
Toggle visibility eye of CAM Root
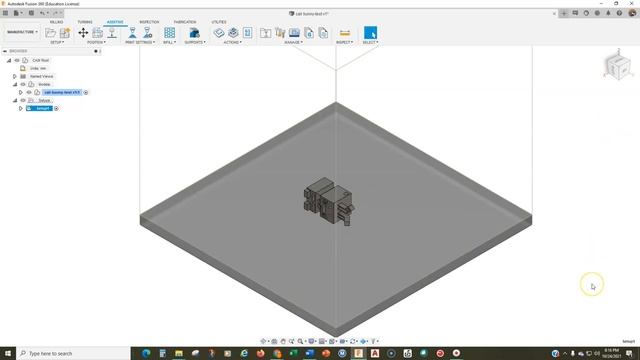pyautogui.click(x=17, y=60)
